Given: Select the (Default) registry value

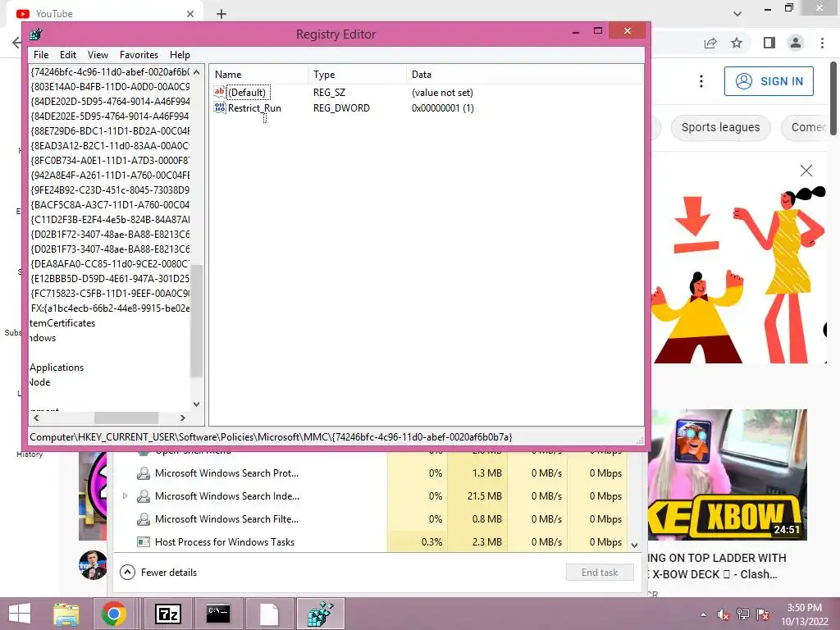Looking at the screenshot, I should [246, 93].
